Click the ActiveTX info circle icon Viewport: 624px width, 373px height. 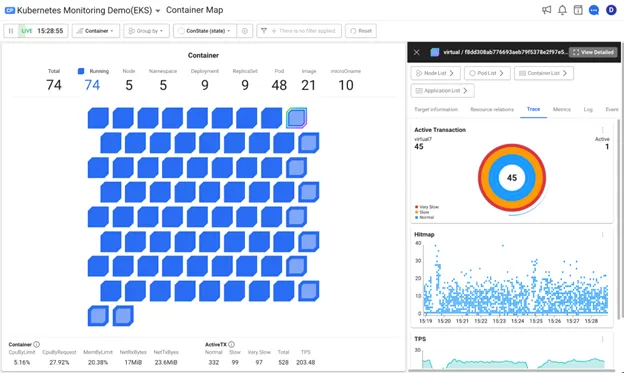point(232,344)
